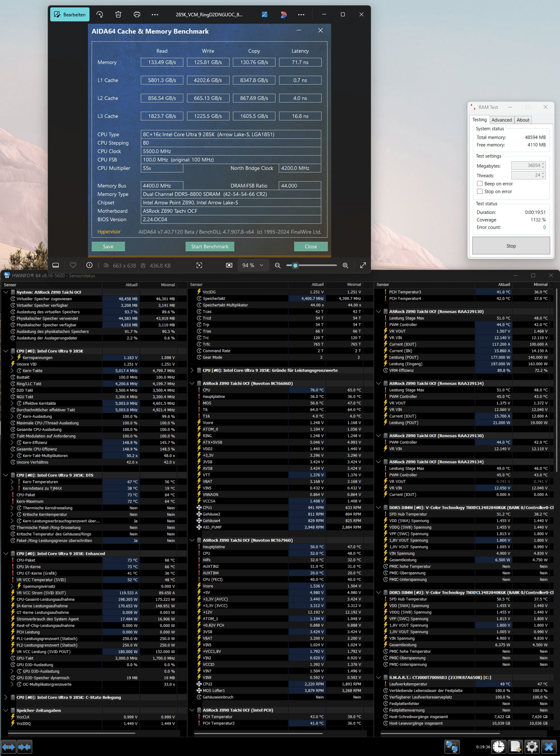Screen dimensions: 560x756
Task: Click HWiNFO logging sheet icon
Action: [x=516, y=747]
